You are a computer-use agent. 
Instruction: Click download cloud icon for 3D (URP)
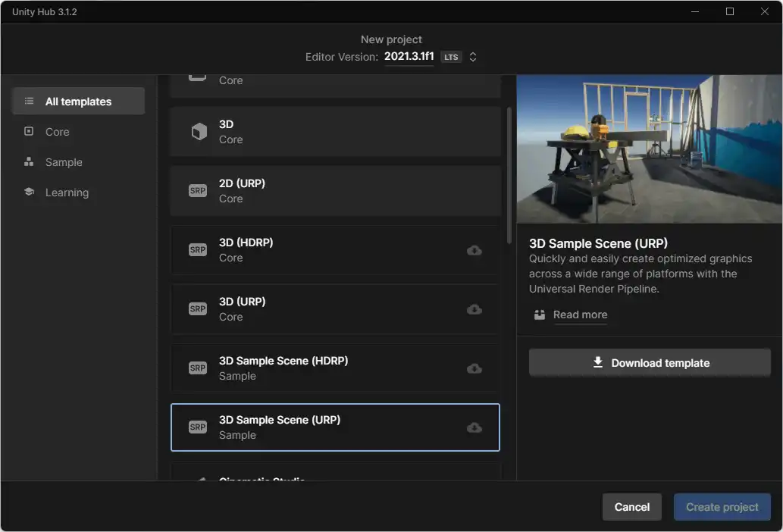coord(474,309)
